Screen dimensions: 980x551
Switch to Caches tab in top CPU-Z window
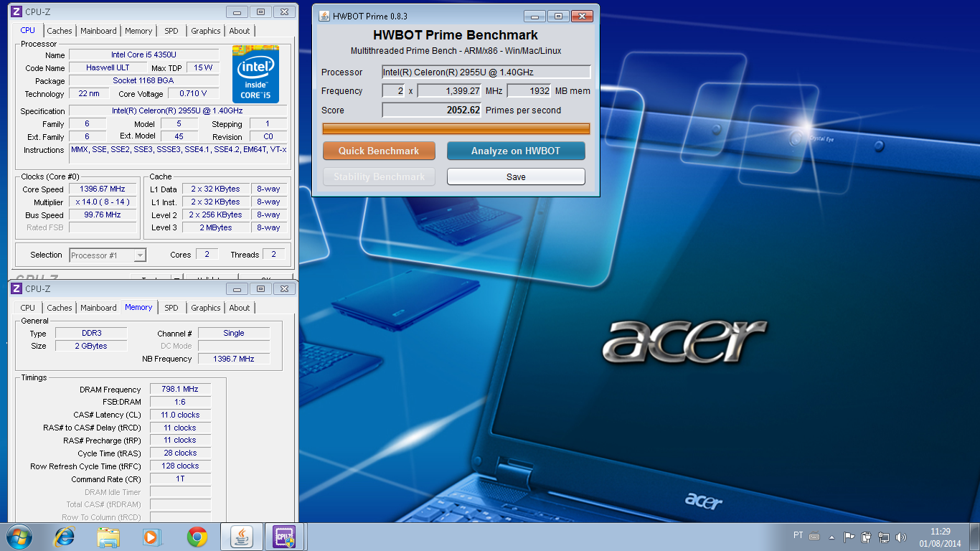pyautogui.click(x=60, y=31)
